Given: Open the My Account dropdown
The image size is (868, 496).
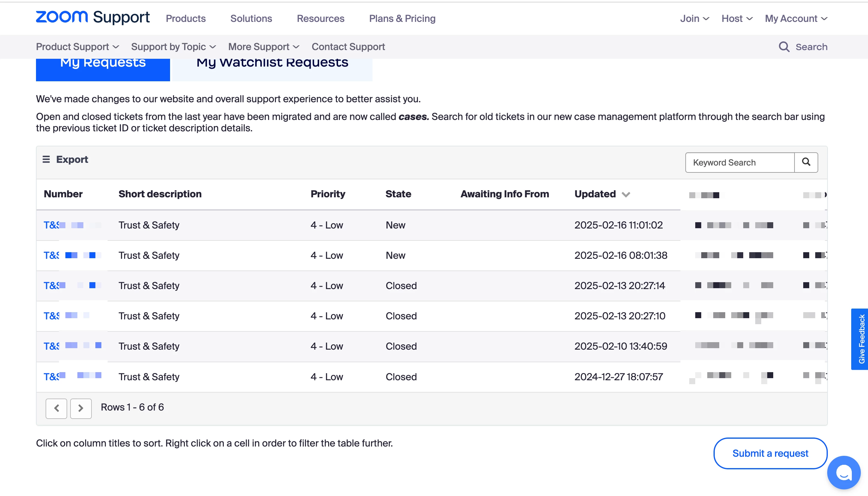Looking at the screenshot, I should (796, 18).
